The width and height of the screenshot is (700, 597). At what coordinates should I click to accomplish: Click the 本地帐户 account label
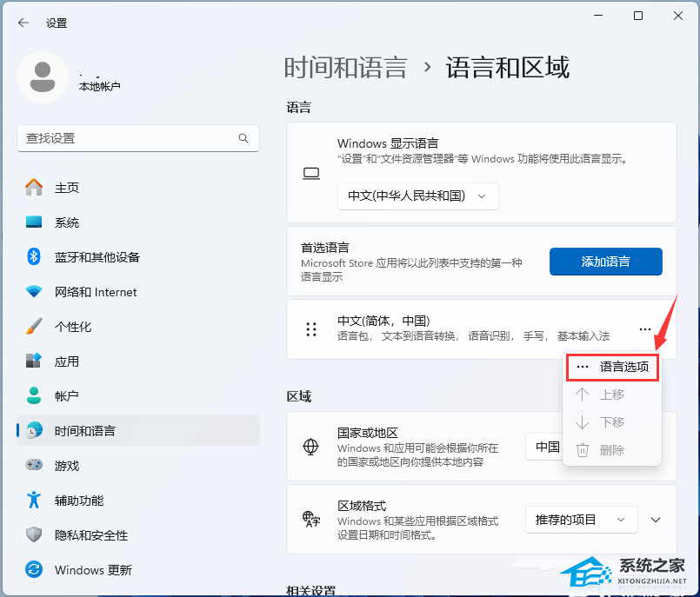click(x=99, y=86)
